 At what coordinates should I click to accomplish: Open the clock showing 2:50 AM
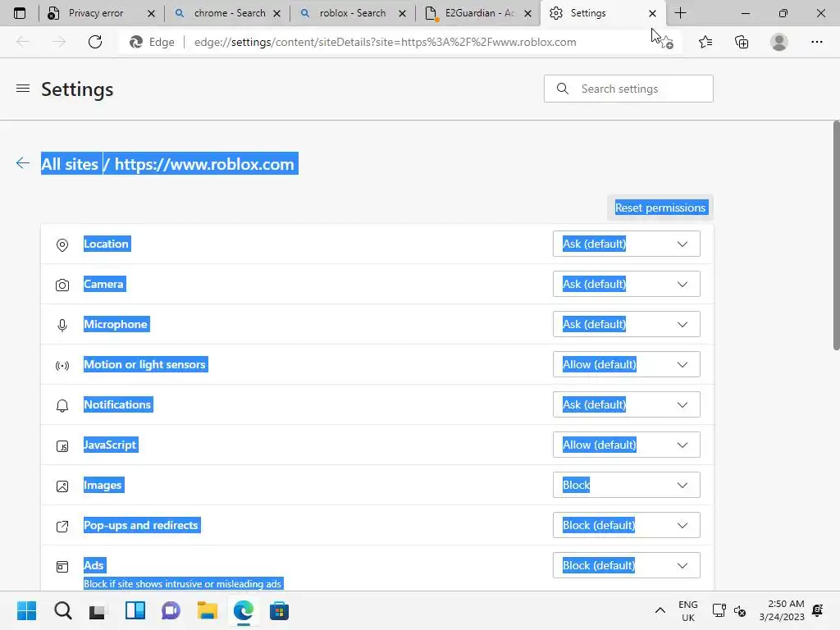point(782,610)
